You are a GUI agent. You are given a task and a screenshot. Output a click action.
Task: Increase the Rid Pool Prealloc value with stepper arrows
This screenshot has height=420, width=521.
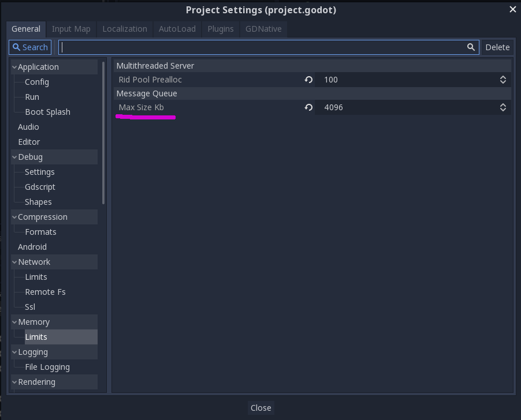click(x=503, y=77)
